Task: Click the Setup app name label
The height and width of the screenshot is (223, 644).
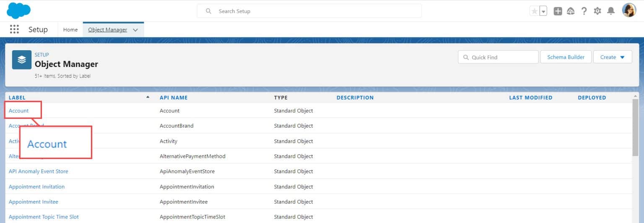Action: 38,30
